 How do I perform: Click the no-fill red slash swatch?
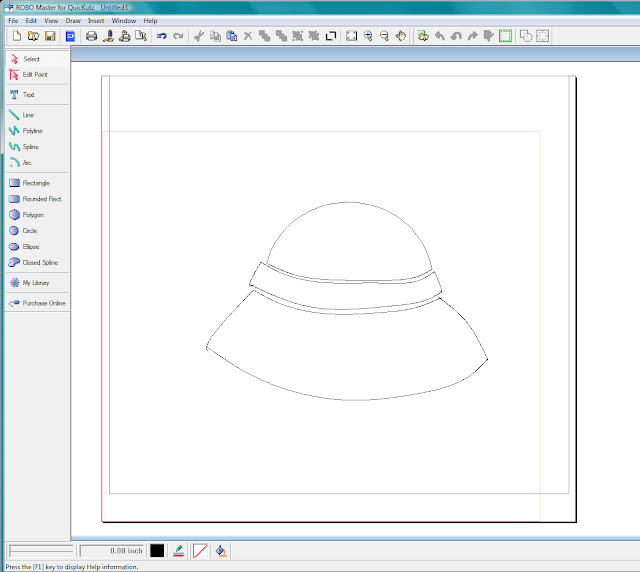point(202,550)
